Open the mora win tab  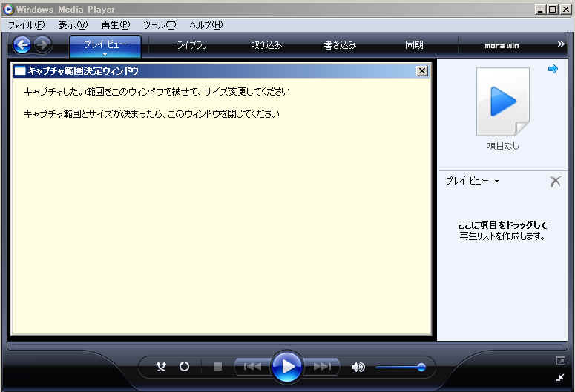pyautogui.click(x=502, y=46)
